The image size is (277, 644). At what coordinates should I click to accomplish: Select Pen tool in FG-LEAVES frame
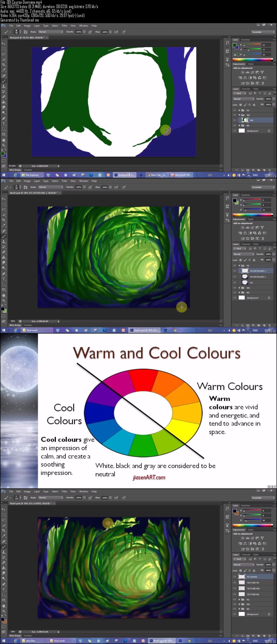click(4, 584)
